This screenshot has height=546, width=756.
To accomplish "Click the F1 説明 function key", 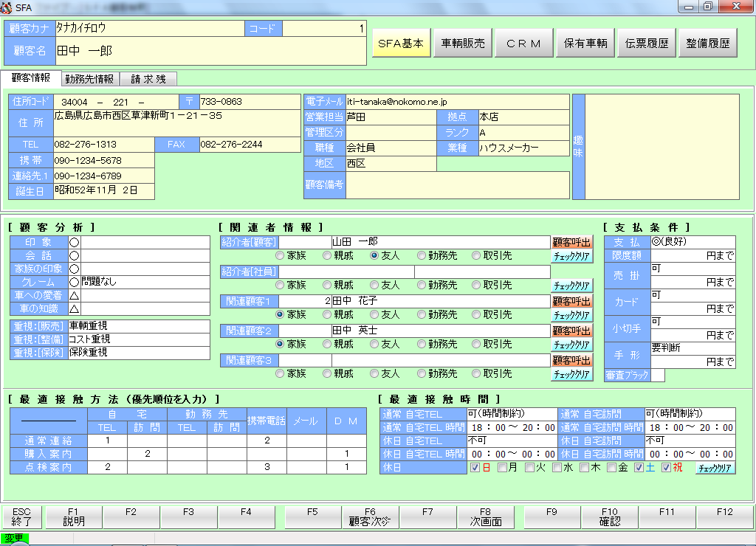I will pyautogui.click(x=73, y=517).
